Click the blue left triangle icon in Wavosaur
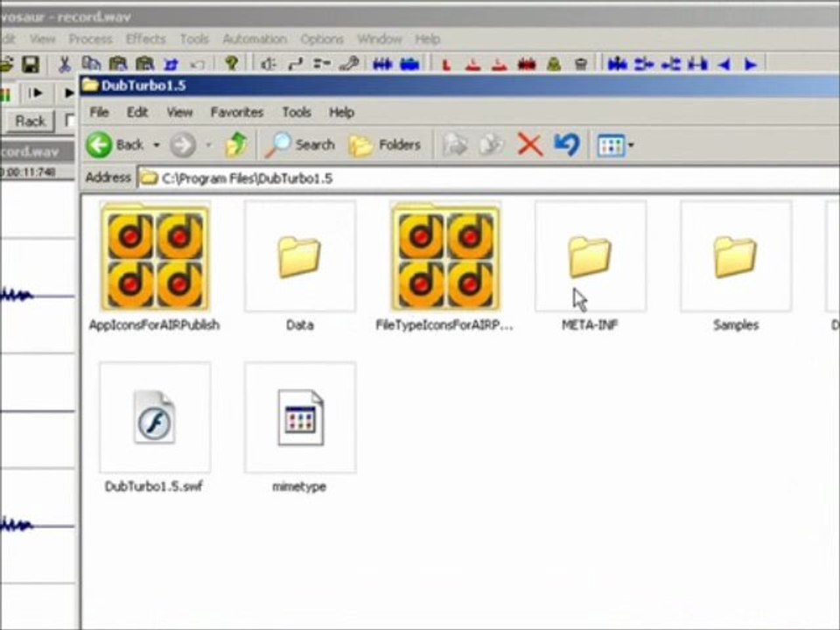The width and height of the screenshot is (840, 630). [x=724, y=65]
